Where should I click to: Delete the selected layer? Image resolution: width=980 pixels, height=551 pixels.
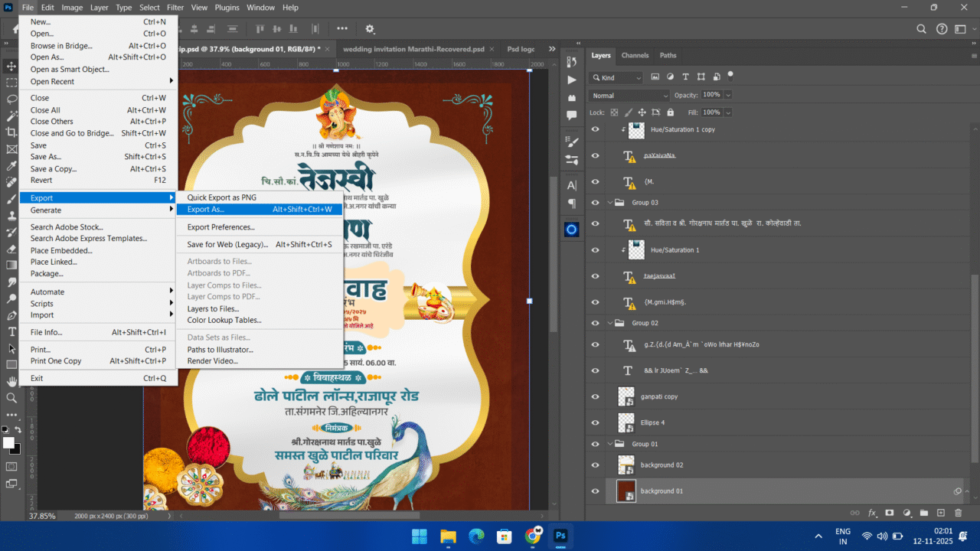(959, 513)
